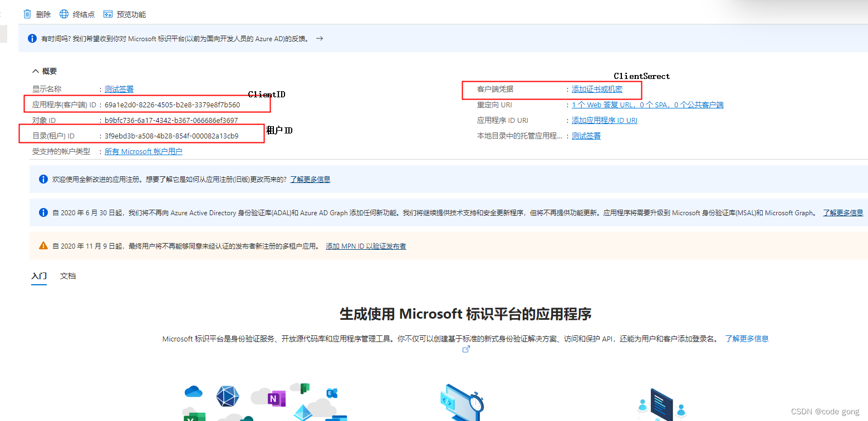
Task: Click the 删除 trash icon
Action: tap(27, 14)
